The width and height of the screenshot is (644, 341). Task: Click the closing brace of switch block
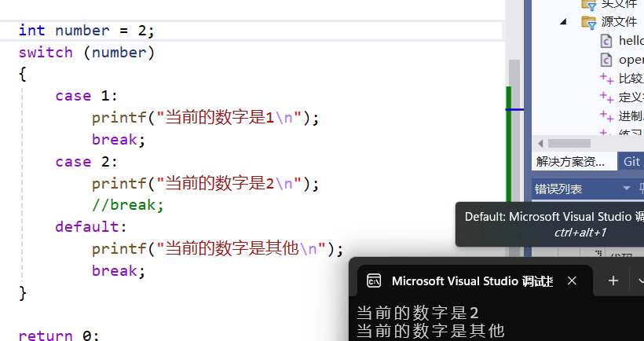click(23, 293)
